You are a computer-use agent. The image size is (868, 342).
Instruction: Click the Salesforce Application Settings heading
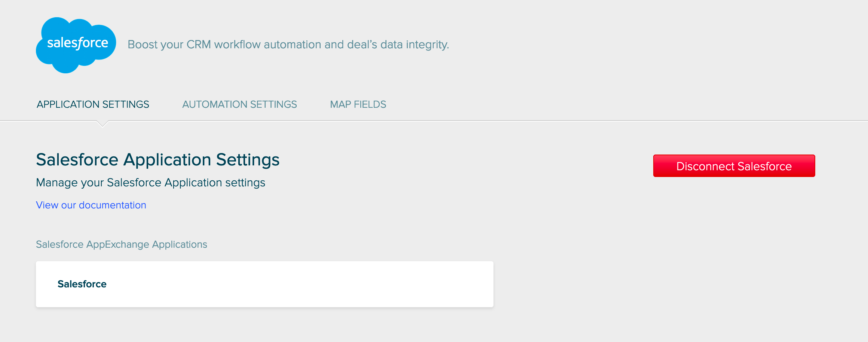(158, 160)
